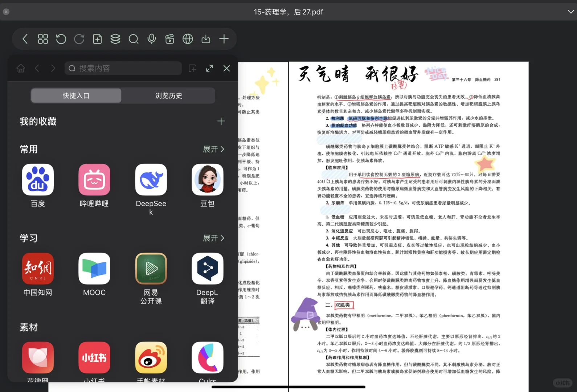Expand the 学习 shortcuts section

[x=214, y=238]
